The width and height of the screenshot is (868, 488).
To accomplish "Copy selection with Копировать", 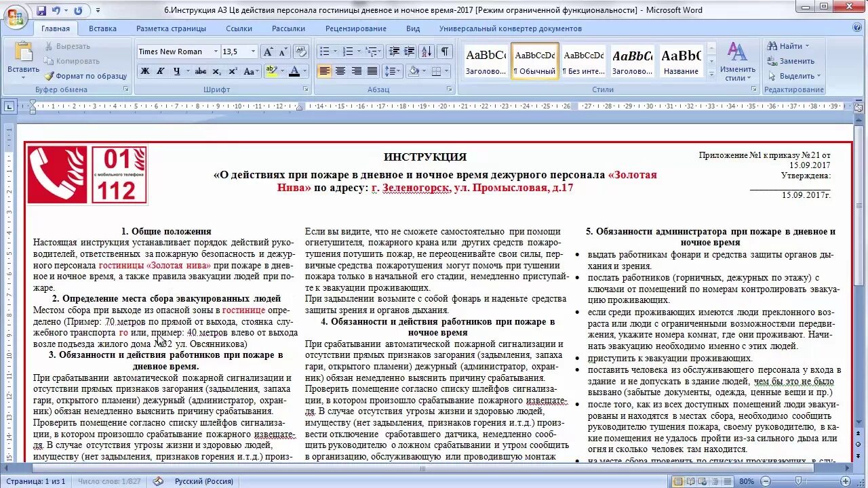I will pos(72,61).
